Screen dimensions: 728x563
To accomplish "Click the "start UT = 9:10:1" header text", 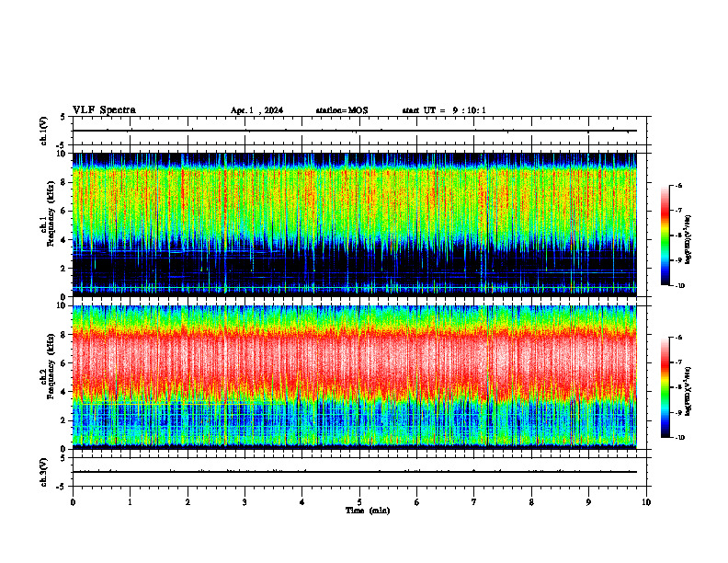I will pyautogui.click(x=444, y=110).
